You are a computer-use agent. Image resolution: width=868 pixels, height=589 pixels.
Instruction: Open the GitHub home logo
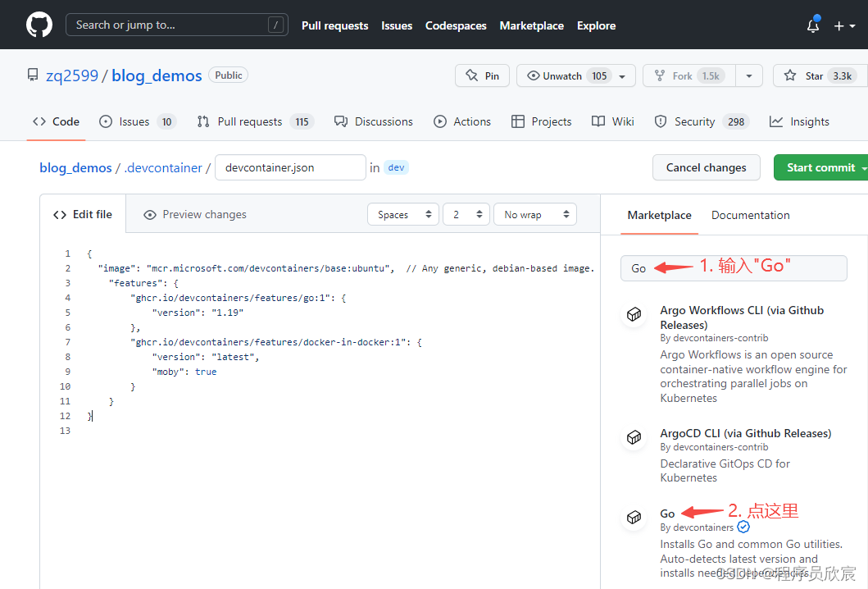click(x=39, y=25)
